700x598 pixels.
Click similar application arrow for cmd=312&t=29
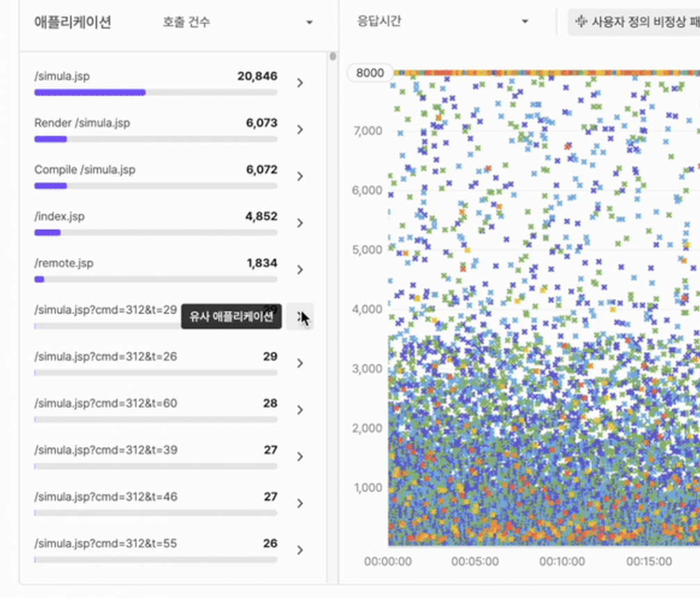(x=300, y=317)
